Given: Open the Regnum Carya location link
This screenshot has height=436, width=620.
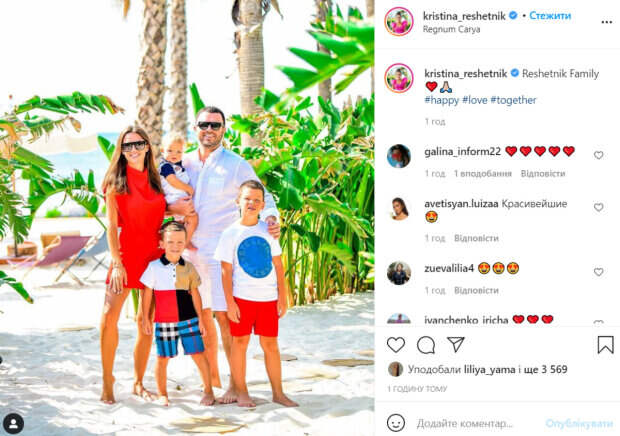Looking at the screenshot, I should pos(452,29).
